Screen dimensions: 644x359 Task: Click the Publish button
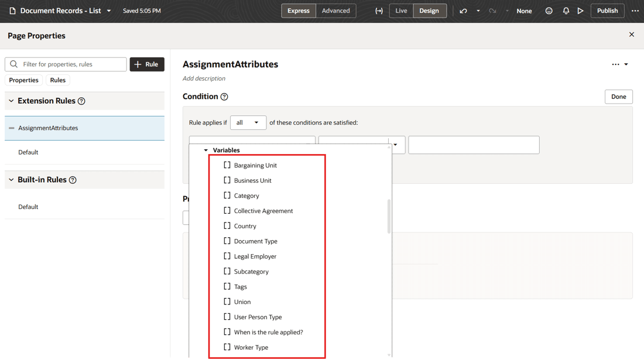click(608, 11)
